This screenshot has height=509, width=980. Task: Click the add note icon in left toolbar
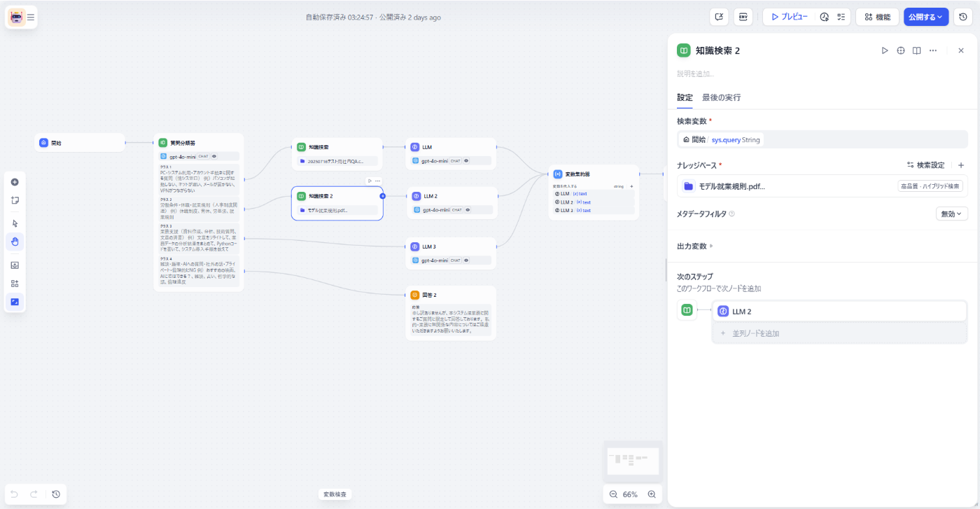pos(15,200)
